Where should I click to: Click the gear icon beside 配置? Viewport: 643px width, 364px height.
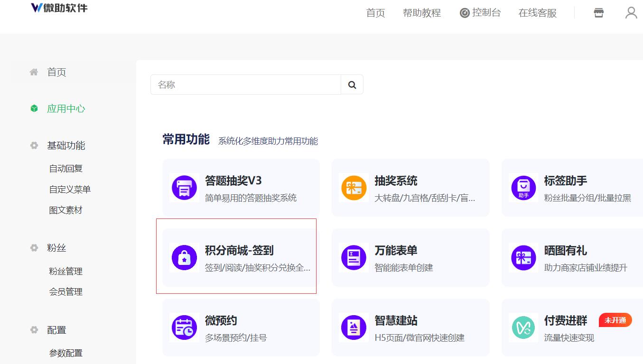pos(34,330)
